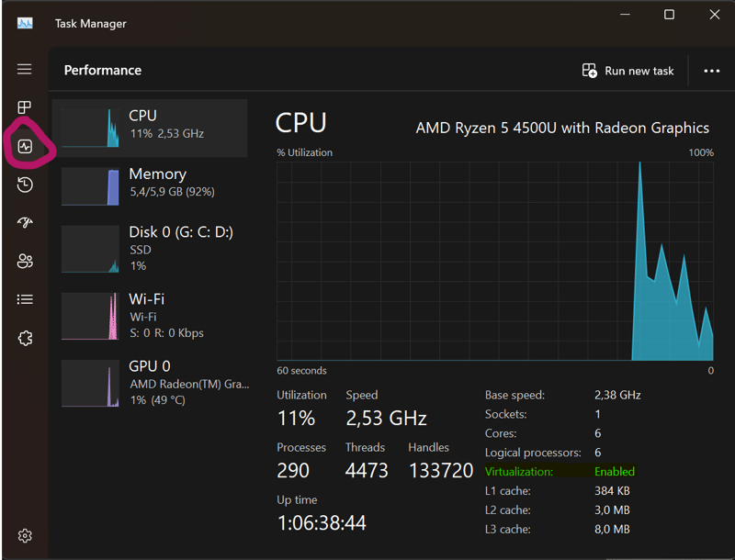Open the Users page icon

point(25,261)
